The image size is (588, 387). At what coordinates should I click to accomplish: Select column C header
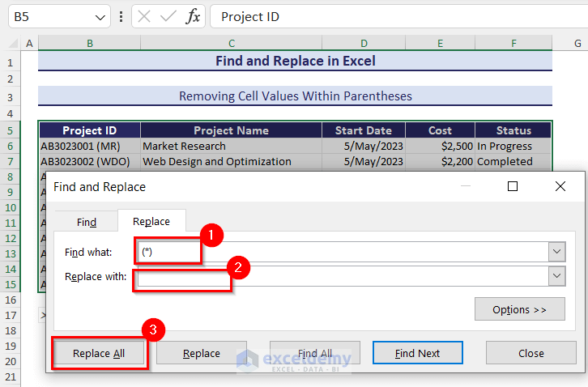tap(232, 43)
